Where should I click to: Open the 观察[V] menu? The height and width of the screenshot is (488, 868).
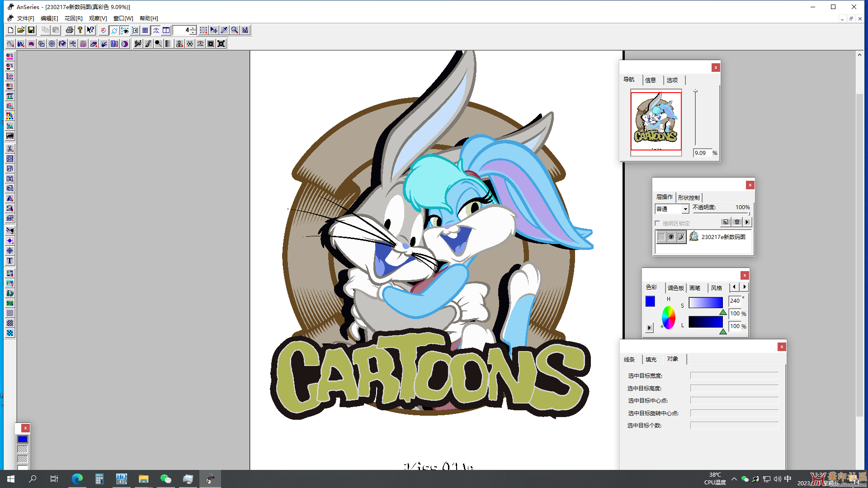[98, 19]
